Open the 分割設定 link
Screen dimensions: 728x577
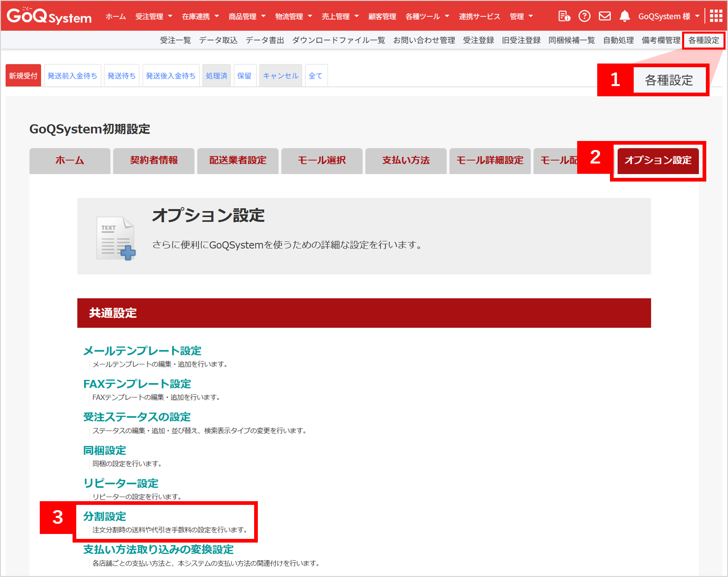(x=105, y=516)
